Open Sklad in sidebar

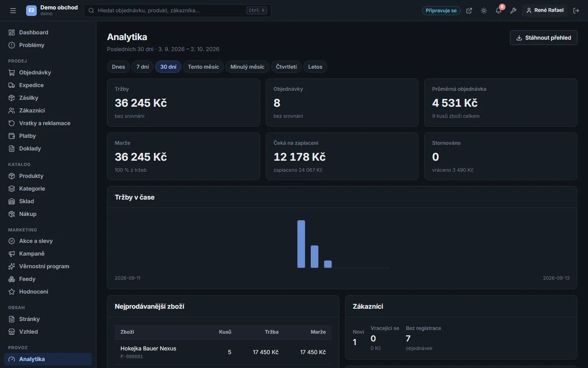48,201
